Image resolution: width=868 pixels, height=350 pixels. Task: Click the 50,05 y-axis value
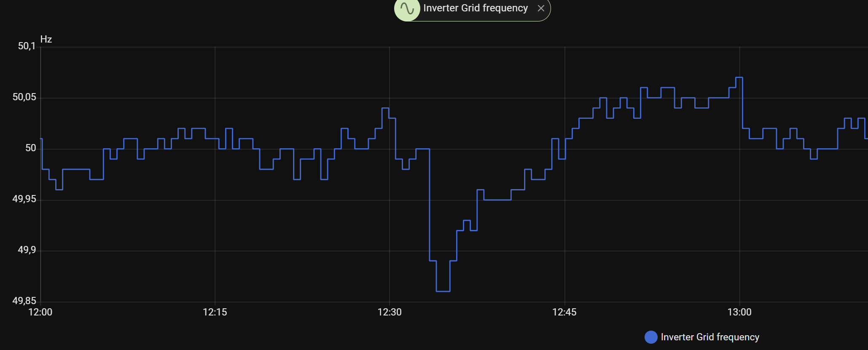24,97
